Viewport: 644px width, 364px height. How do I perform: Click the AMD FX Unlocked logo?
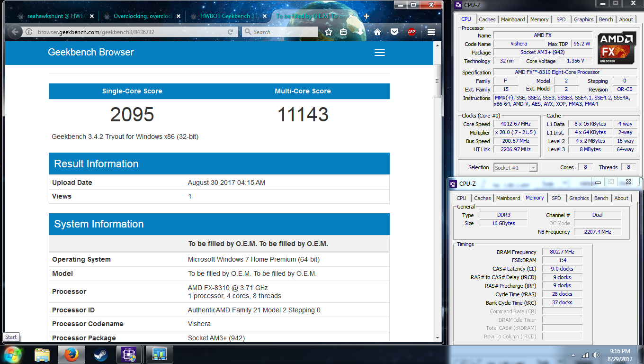click(616, 49)
